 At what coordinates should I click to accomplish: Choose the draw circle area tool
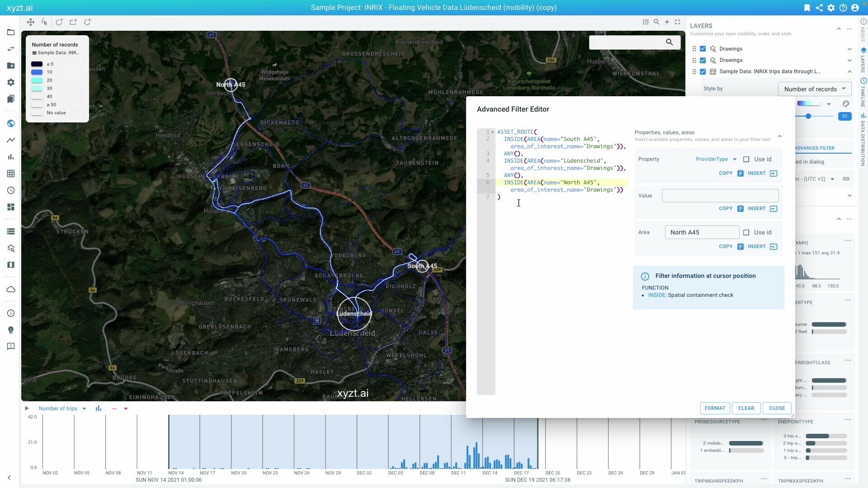point(59,22)
